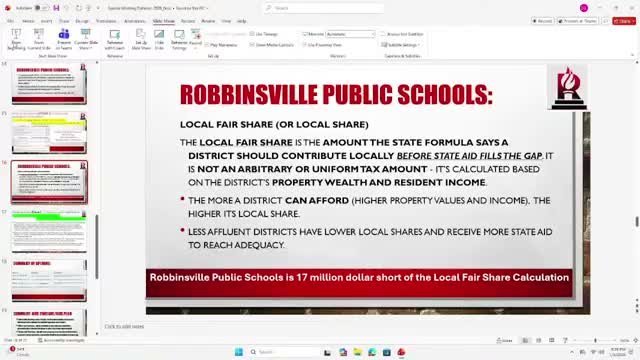Switch to Reading View icon

[551, 340]
